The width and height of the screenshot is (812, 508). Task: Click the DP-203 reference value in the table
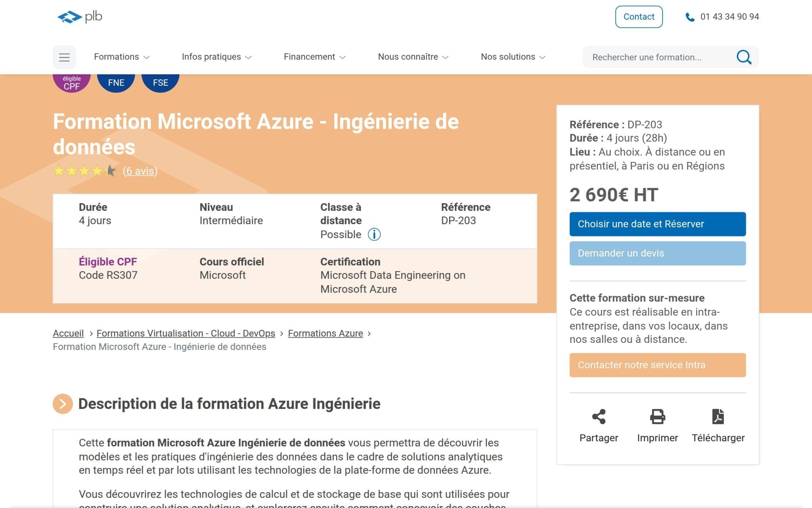click(x=458, y=221)
